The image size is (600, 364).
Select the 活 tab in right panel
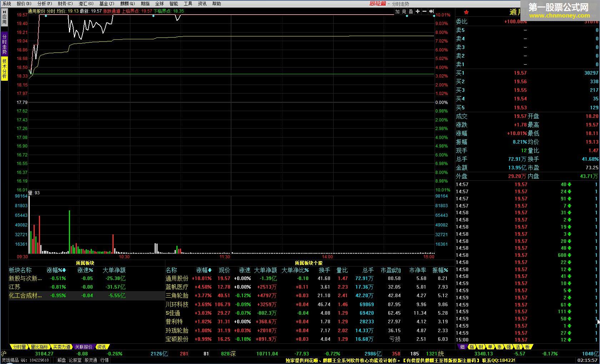pyautogui.click(x=518, y=347)
